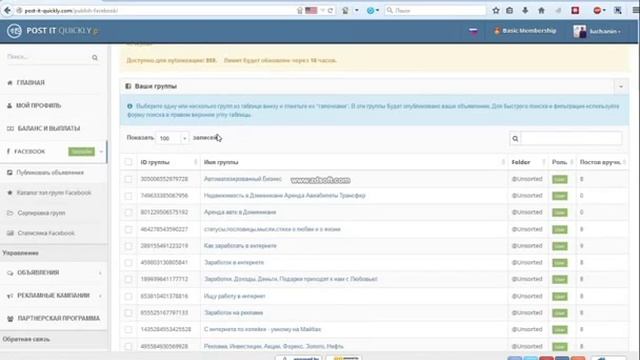
Task: Click the green role badge in Аренда авто row
Action: 560,213
